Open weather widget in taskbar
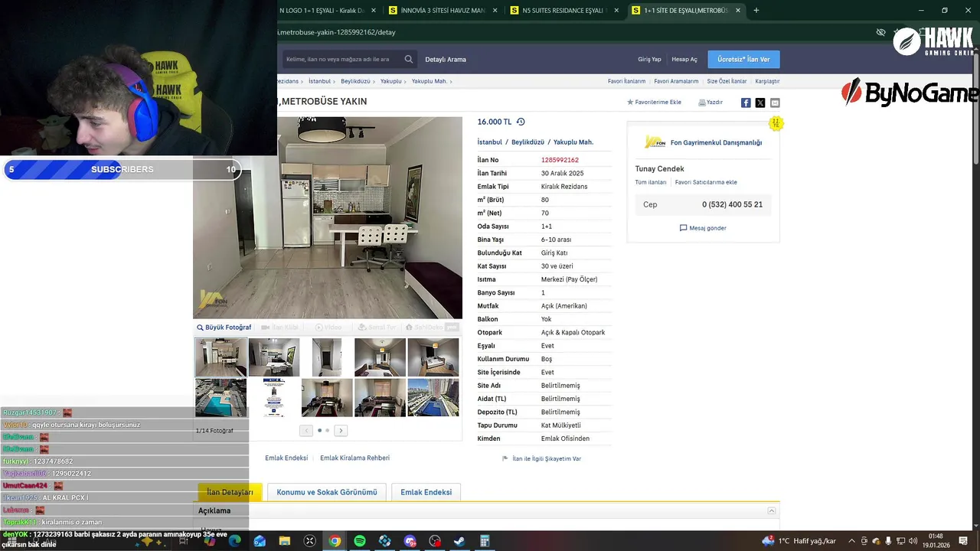 799,541
